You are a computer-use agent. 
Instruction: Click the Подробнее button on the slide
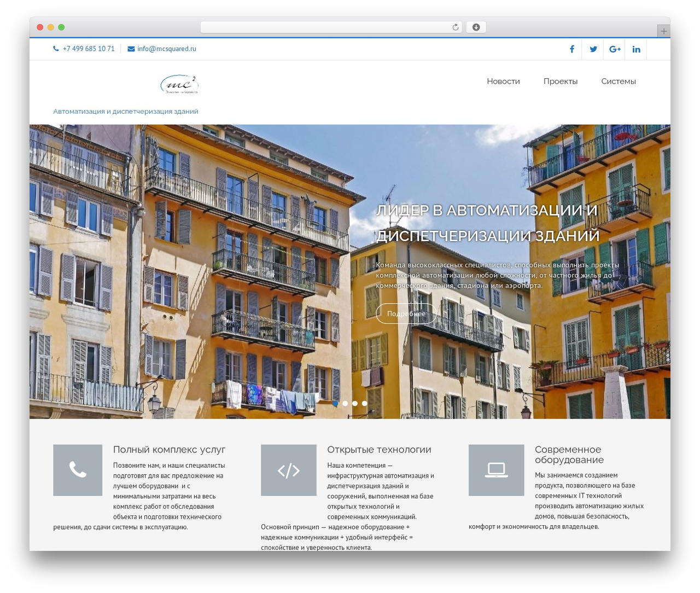point(406,313)
